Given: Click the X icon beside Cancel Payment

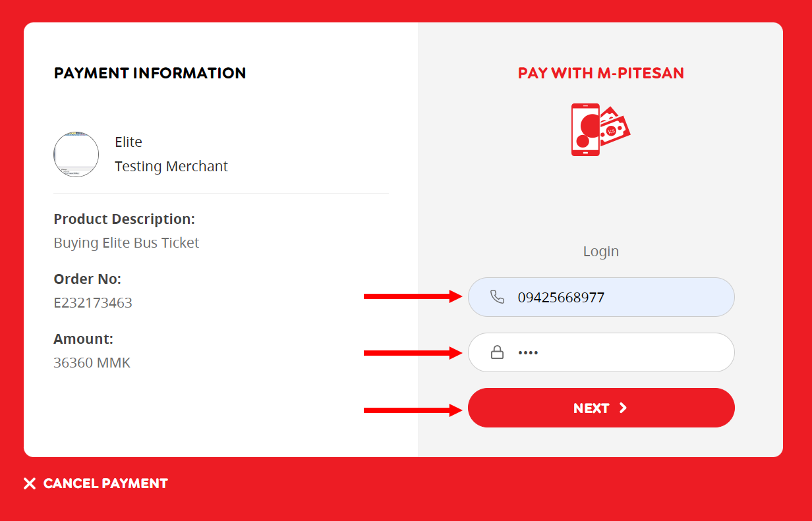Looking at the screenshot, I should click(x=30, y=483).
